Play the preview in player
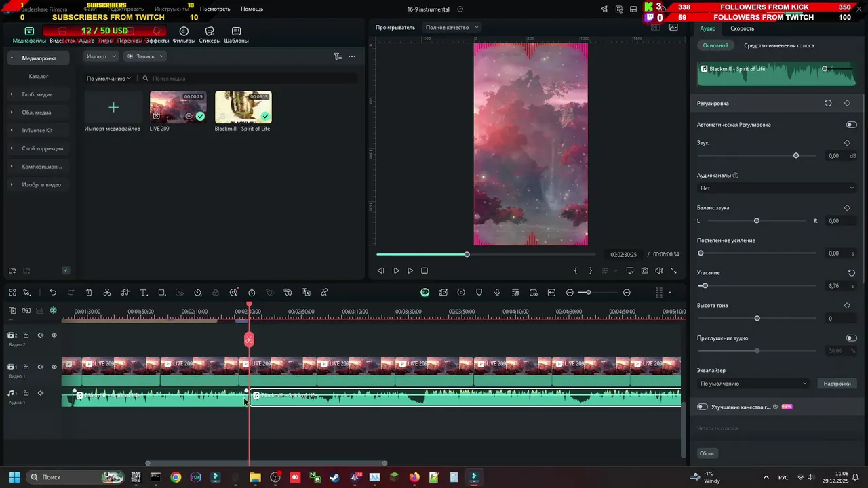Viewport: 868px width, 488px height. pos(410,270)
